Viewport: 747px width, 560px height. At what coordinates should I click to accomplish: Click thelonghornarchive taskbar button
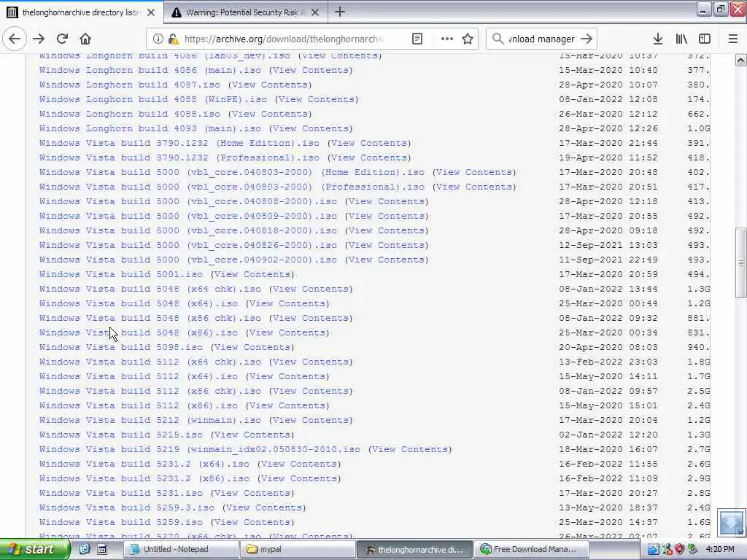(414, 549)
